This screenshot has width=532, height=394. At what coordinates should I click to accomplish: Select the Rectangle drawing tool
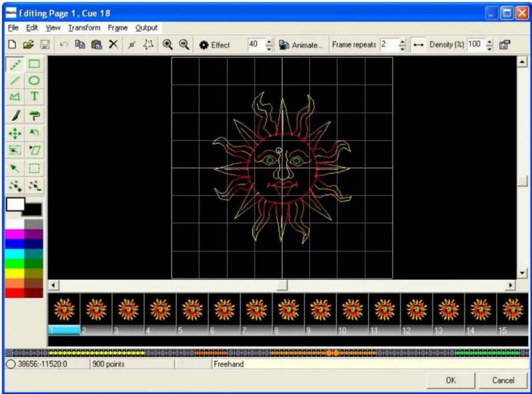[34, 65]
